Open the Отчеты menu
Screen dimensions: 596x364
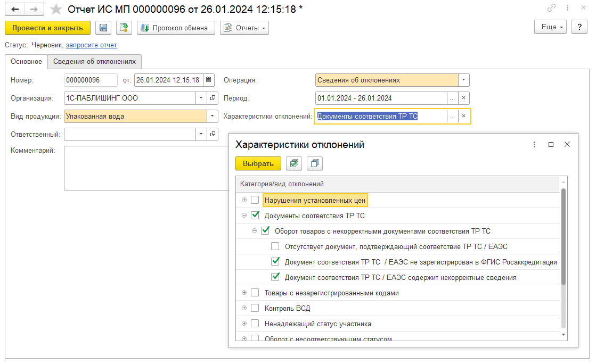244,28
